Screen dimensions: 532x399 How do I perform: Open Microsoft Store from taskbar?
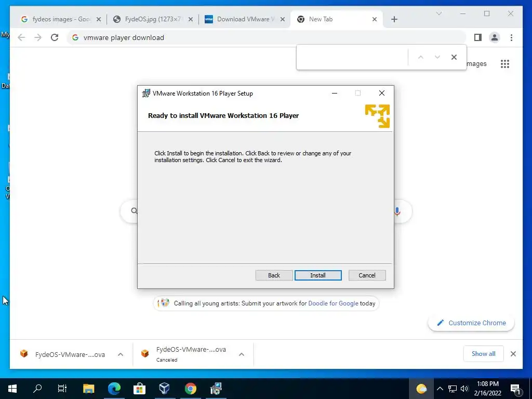(x=139, y=389)
